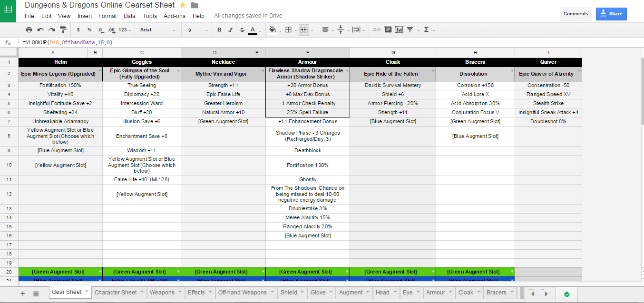Activate the Paint format tool

pos(63,29)
